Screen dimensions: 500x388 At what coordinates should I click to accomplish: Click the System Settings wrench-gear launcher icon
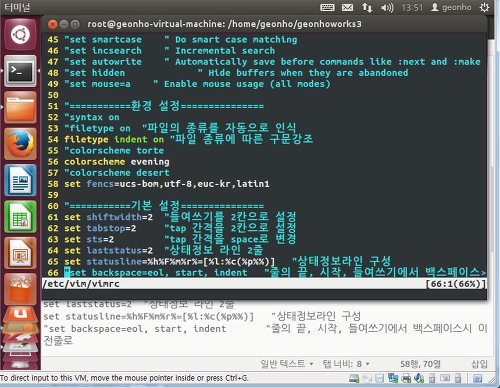click(x=20, y=337)
